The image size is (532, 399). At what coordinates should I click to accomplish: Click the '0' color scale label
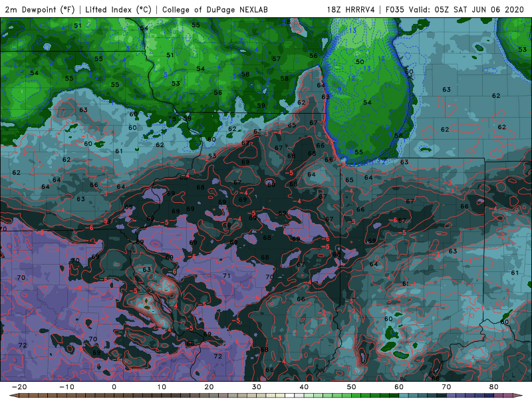[x=114, y=387]
